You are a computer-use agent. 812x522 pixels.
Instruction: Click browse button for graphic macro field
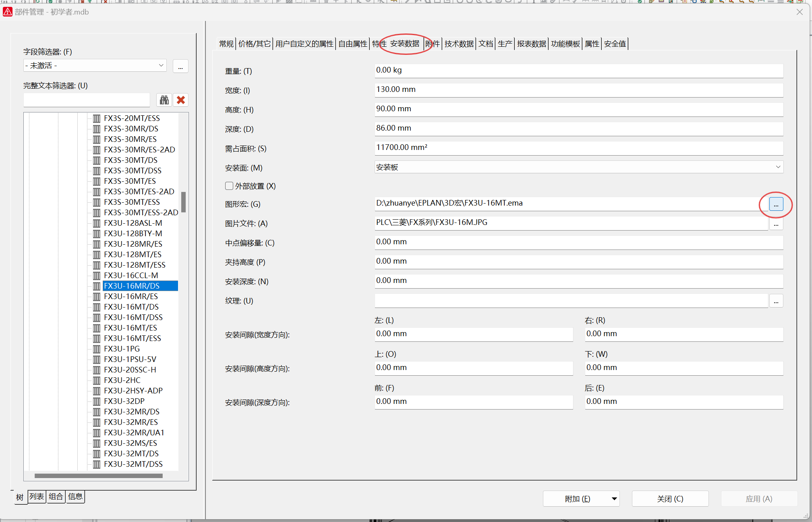(776, 204)
